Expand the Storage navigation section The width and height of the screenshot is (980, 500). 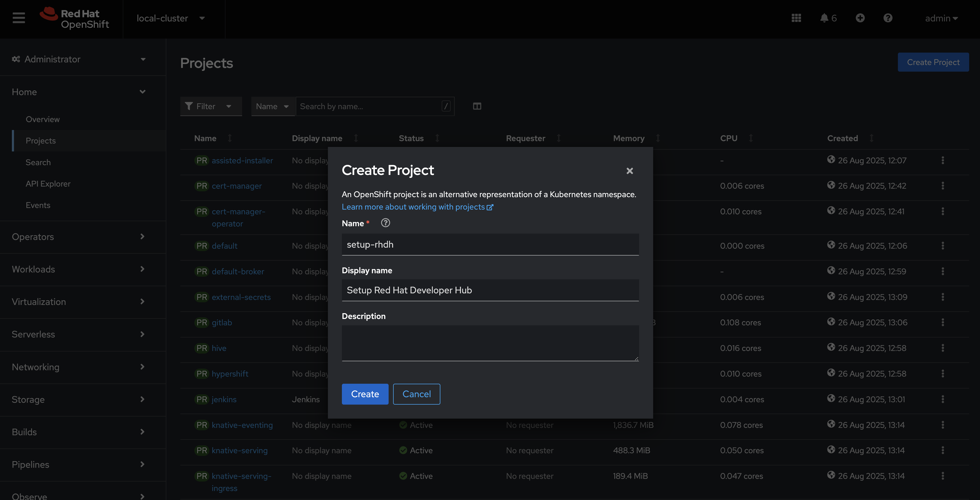point(79,400)
